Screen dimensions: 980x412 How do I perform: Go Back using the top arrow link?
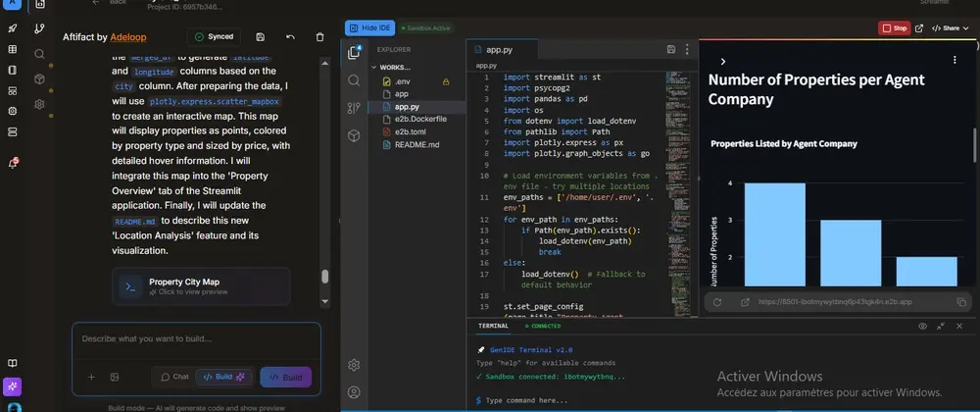click(x=110, y=3)
